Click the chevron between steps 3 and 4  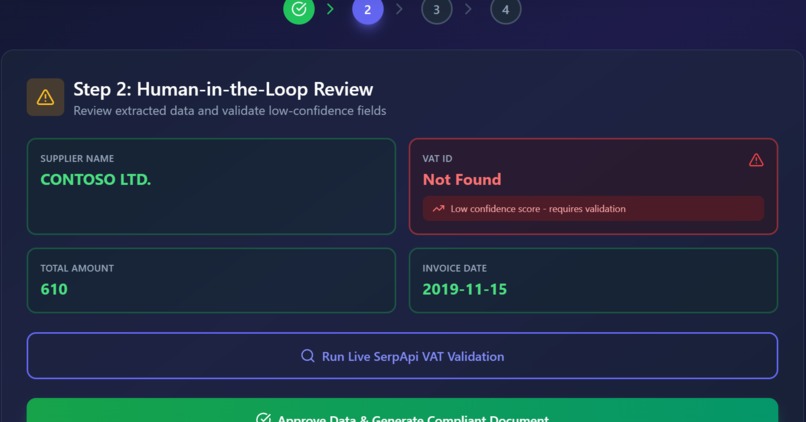(468, 9)
